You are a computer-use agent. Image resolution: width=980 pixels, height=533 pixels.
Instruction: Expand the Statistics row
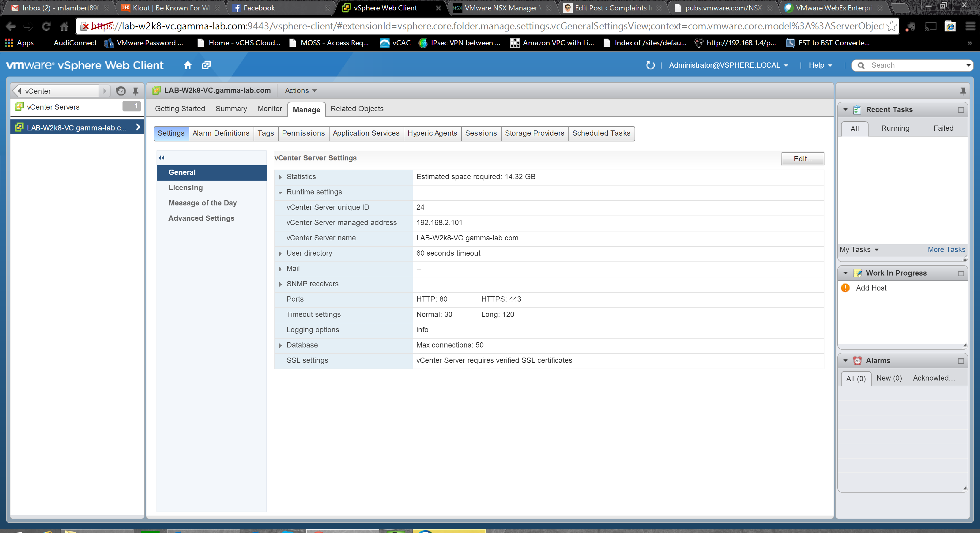point(281,177)
